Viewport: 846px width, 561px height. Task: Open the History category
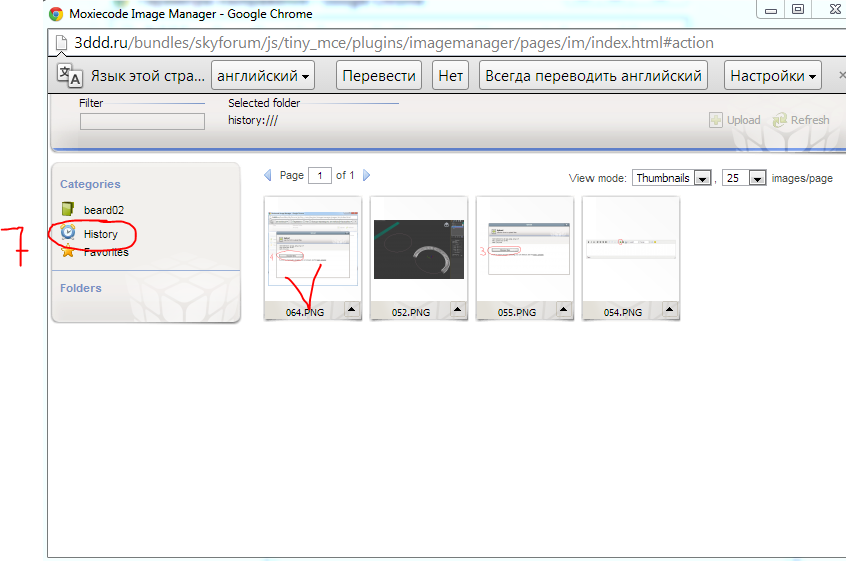pyautogui.click(x=100, y=234)
